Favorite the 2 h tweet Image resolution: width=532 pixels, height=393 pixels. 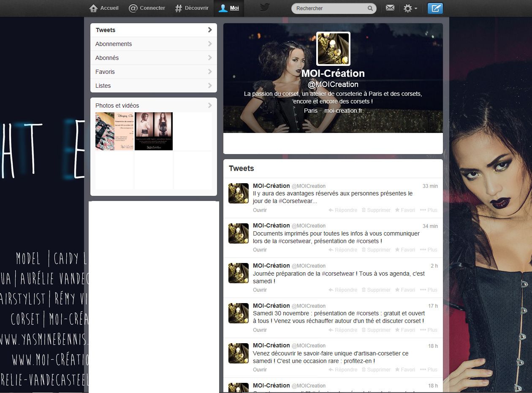coord(405,290)
